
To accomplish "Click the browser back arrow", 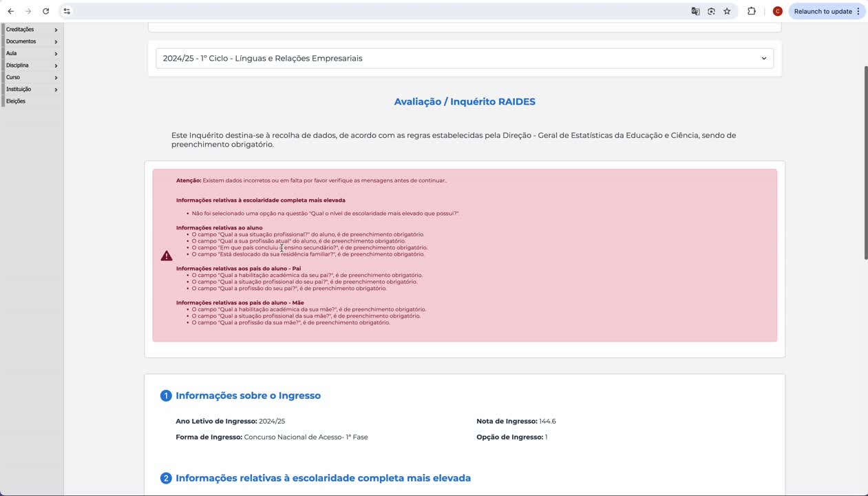I will point(10,11).
